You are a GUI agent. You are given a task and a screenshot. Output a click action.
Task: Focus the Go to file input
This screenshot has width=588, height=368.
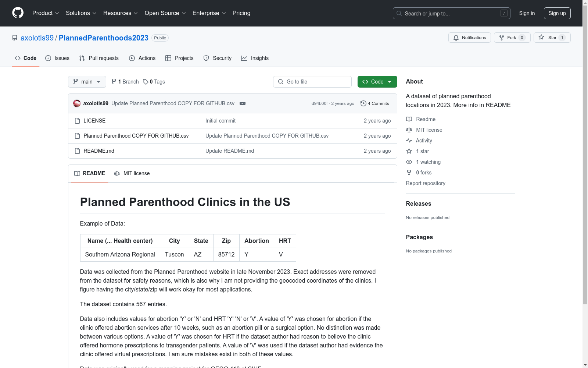(x=312, y=82)
